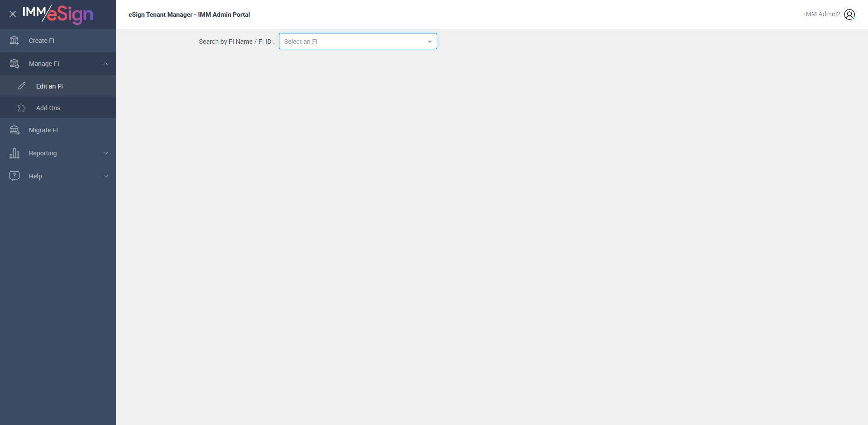The width and height of the screenshot is (868, 425).
Task: Click the Manage FI bank gear icon
Action: pyautogui.click(x=14, y=64)
